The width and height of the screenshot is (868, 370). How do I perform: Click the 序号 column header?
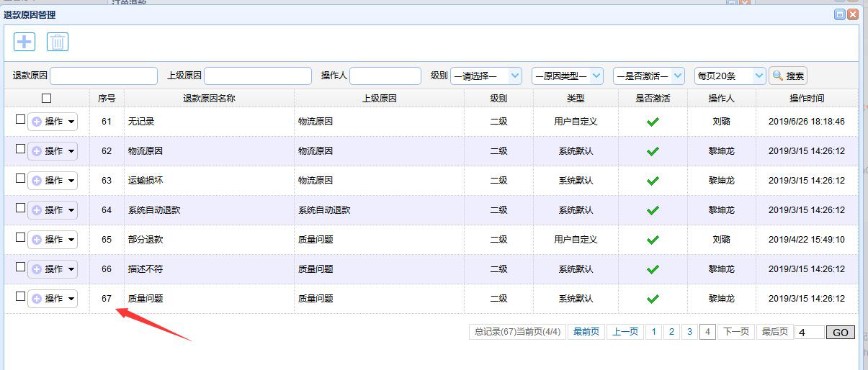pos(107,98)
